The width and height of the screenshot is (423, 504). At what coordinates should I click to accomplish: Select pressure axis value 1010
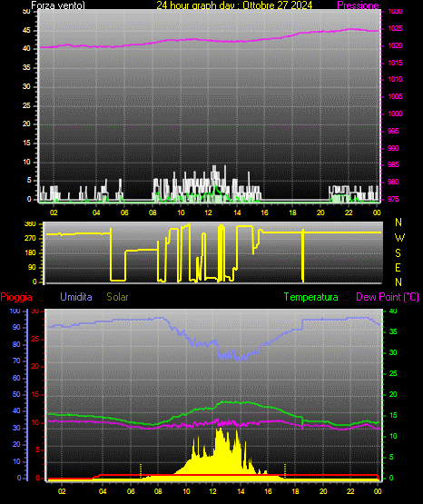(x=396, y=79)
